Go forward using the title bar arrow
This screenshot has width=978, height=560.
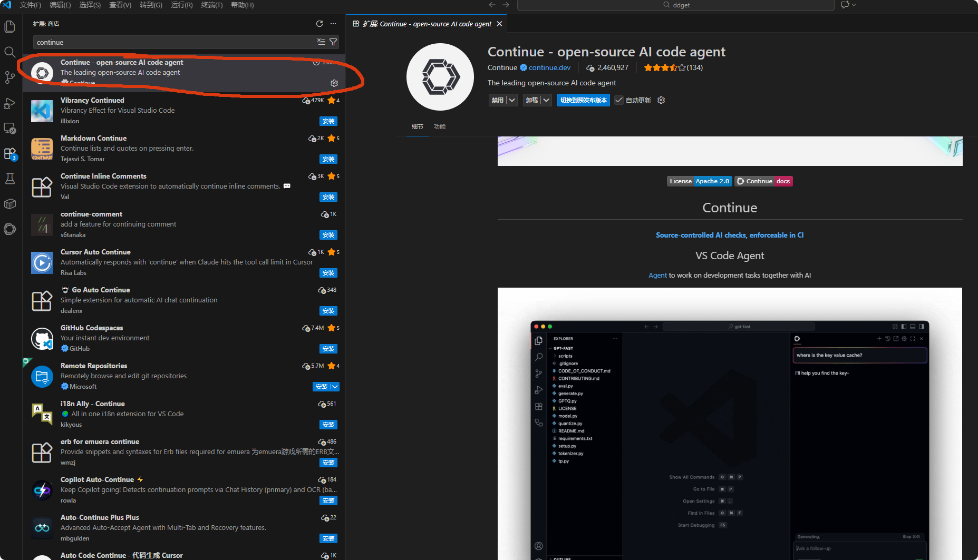506,5
